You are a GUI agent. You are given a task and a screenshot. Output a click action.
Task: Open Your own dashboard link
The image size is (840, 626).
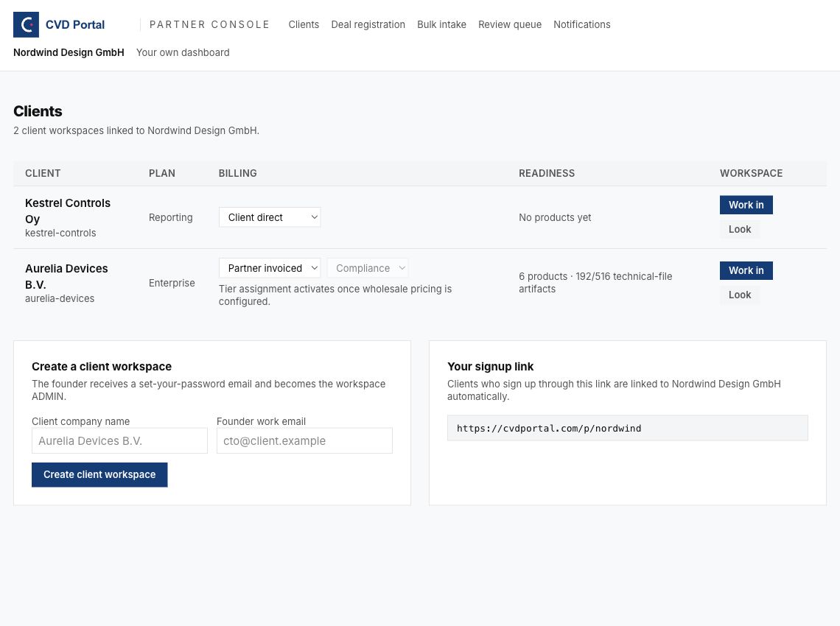tap(183, 52)
